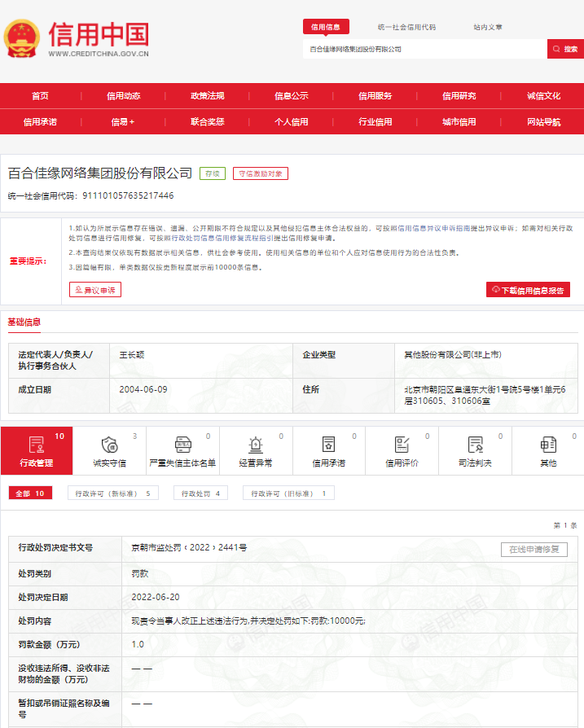Select the 信用信息 search tab
Image resolution: width=584 pixels, height=728 pixels.
326,27
